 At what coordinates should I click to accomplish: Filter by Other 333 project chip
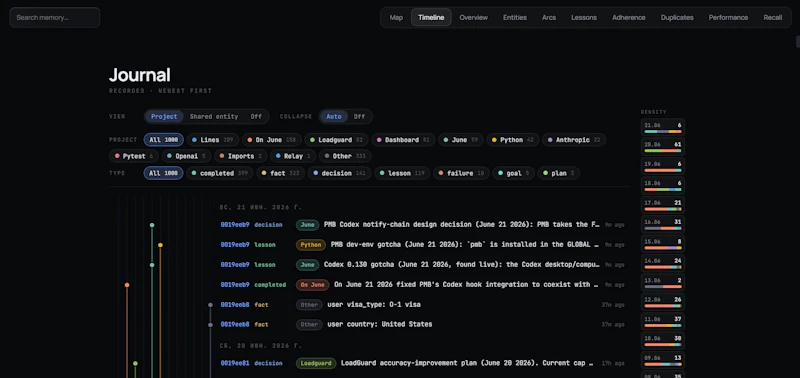click(x=345, y=156)
